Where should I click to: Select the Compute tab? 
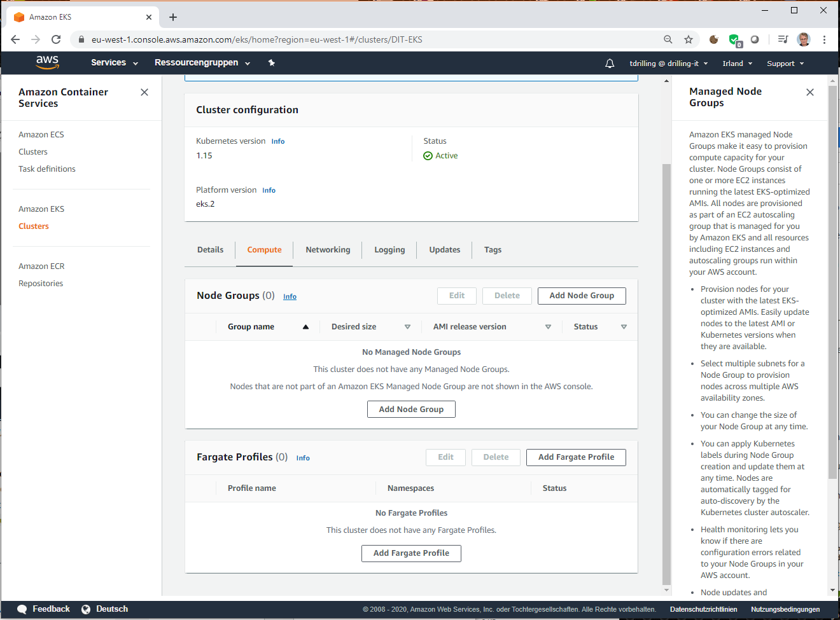pos(264,250)
